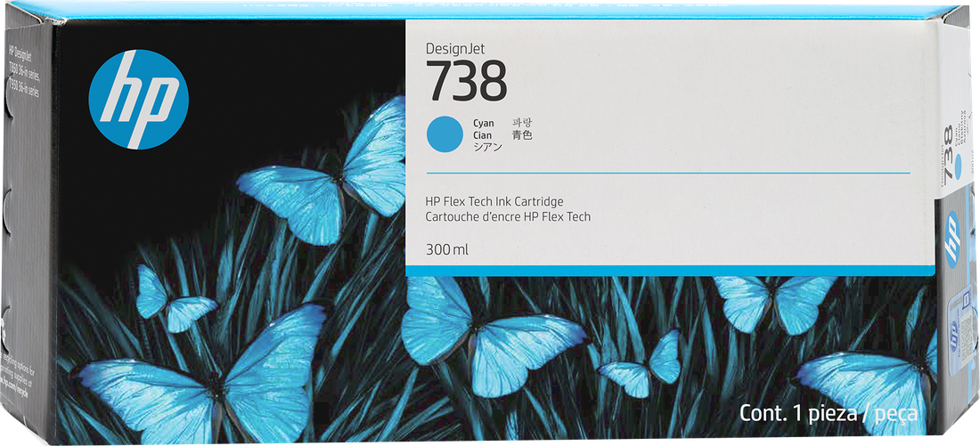Click the sideways '738' on the side flap
Screen dimensions: 980x446
[x=950, y=153]
